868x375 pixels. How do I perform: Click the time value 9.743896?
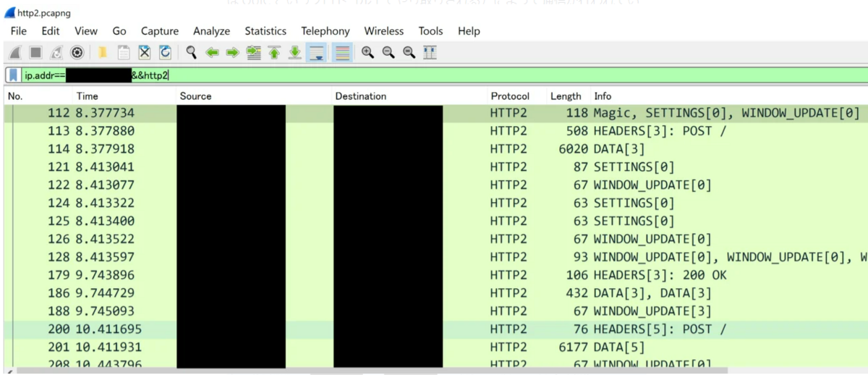point(104,275)
